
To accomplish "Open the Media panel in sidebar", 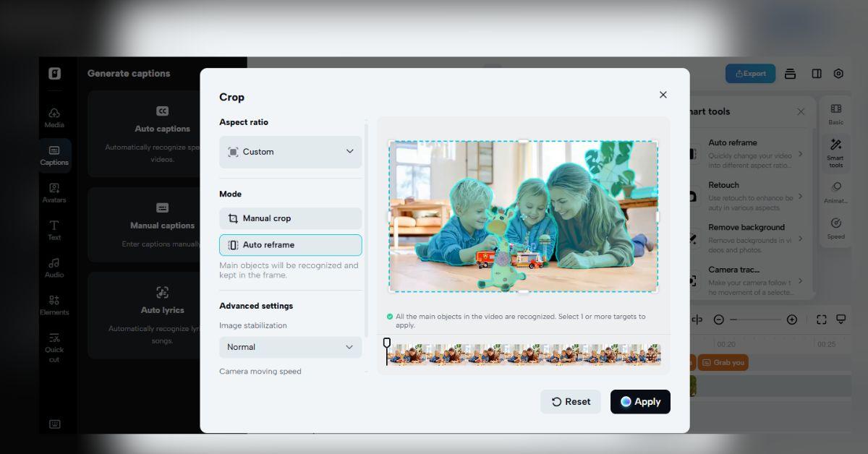I will (54, 118).
